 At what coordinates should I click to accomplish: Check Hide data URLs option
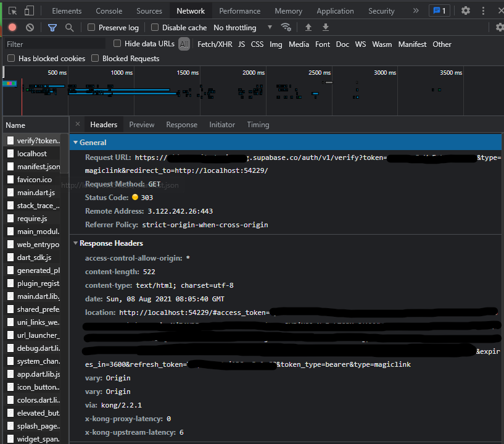pyautogui.click(x=117, y=43)
